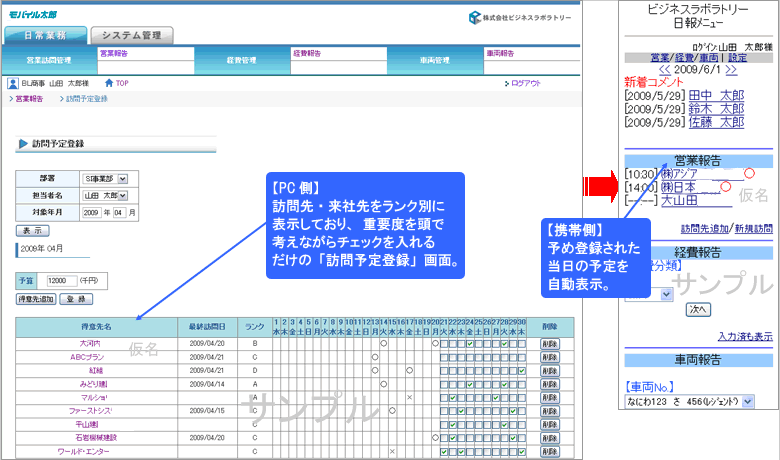The image size is (780, 460).
Task: Open the 担当者名 dropdown showing 山田 太郎
Action: click(x=105, y=195)
